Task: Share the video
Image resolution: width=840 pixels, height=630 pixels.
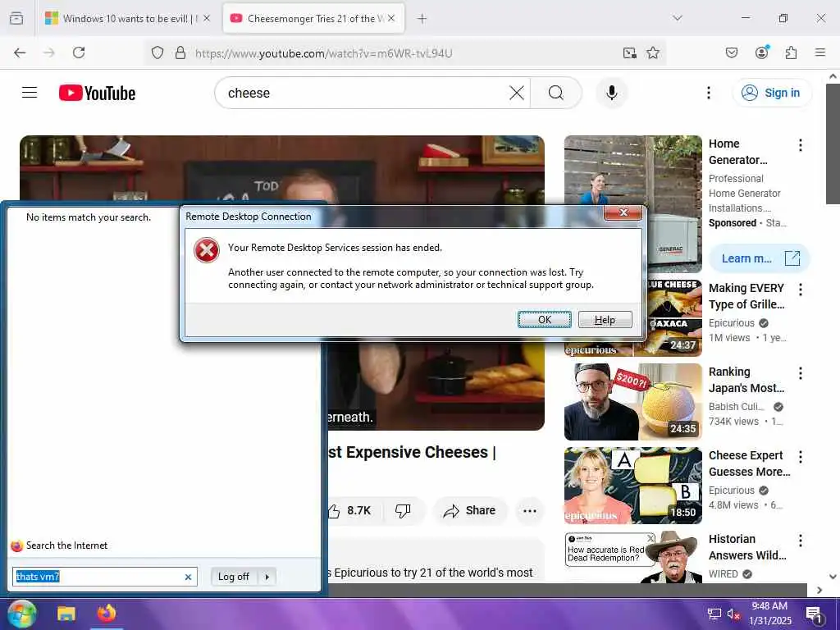Action: (470, 510)
